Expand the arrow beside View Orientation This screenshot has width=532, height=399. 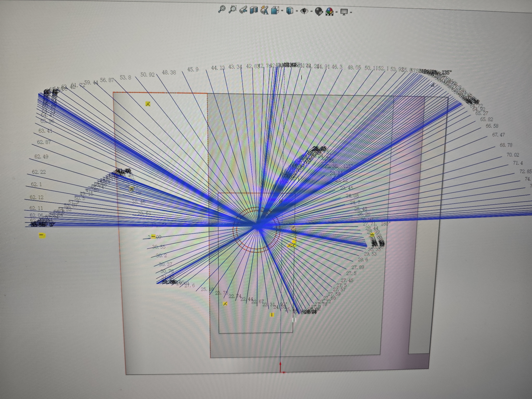[x=282, y=11]
